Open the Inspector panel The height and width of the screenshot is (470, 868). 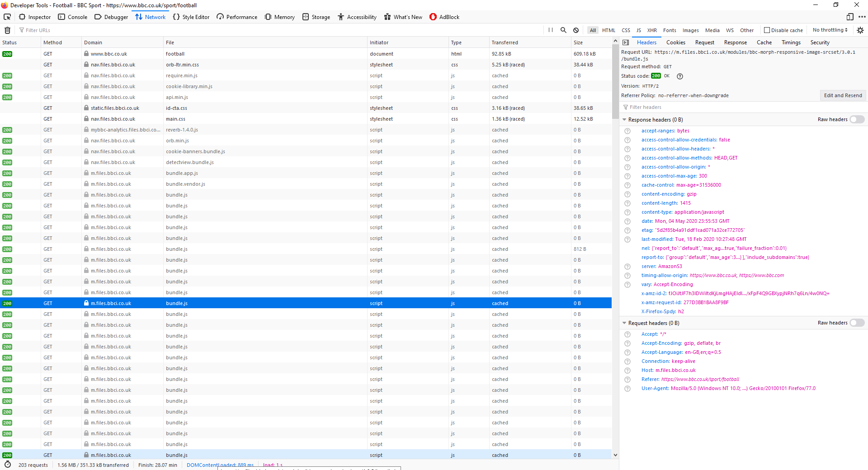pyautogui.click(x=35, y=17)
